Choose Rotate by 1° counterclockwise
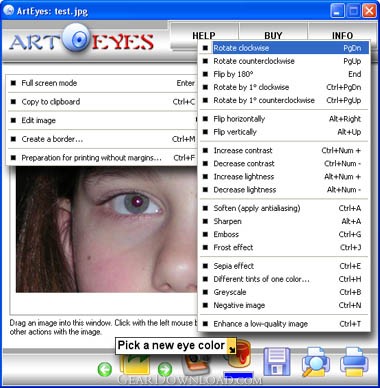 [284, 100]
